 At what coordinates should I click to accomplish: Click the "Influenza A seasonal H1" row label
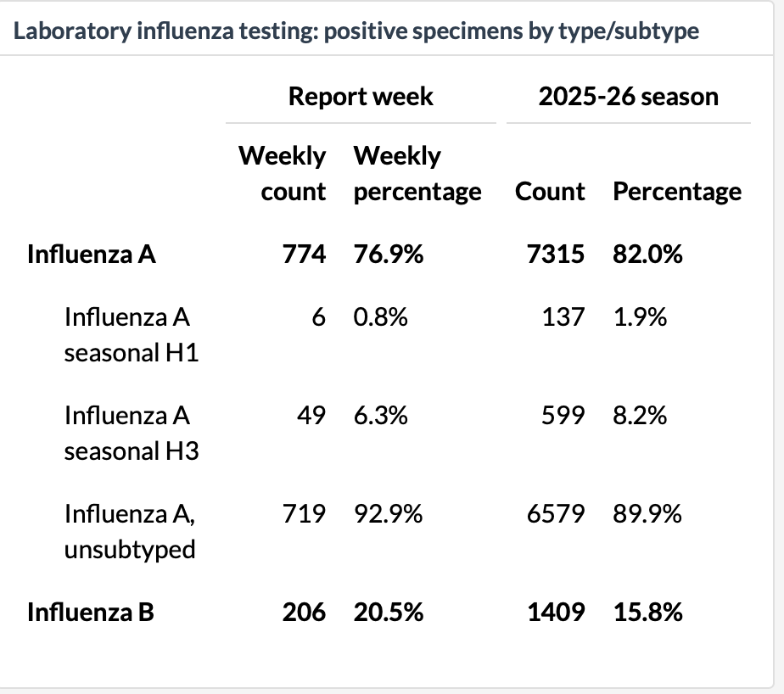[132, 334]
